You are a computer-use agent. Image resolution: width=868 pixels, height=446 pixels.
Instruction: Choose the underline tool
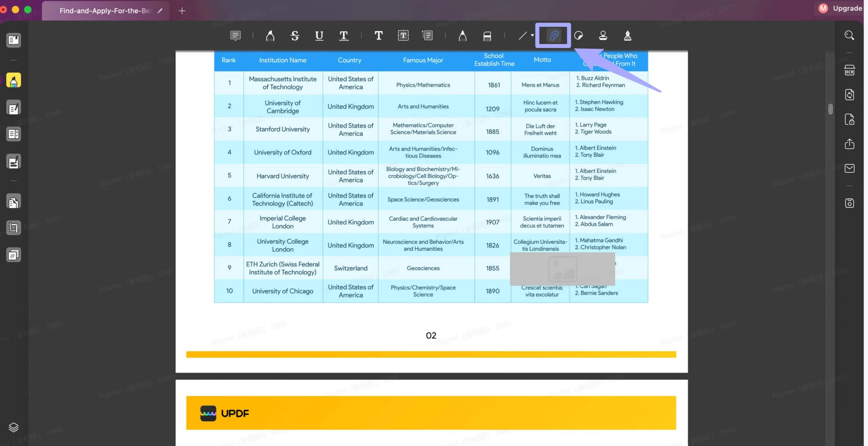tap(319, 36)
